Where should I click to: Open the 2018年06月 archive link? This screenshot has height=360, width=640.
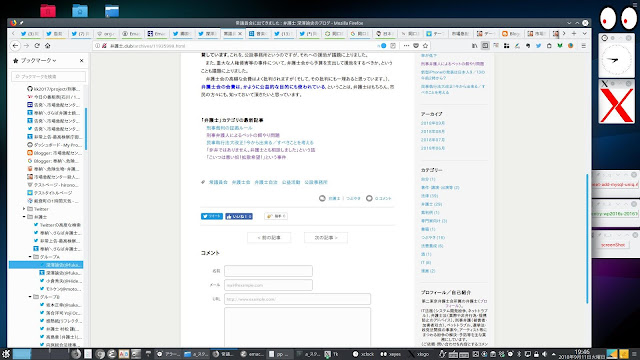(433, 149)
